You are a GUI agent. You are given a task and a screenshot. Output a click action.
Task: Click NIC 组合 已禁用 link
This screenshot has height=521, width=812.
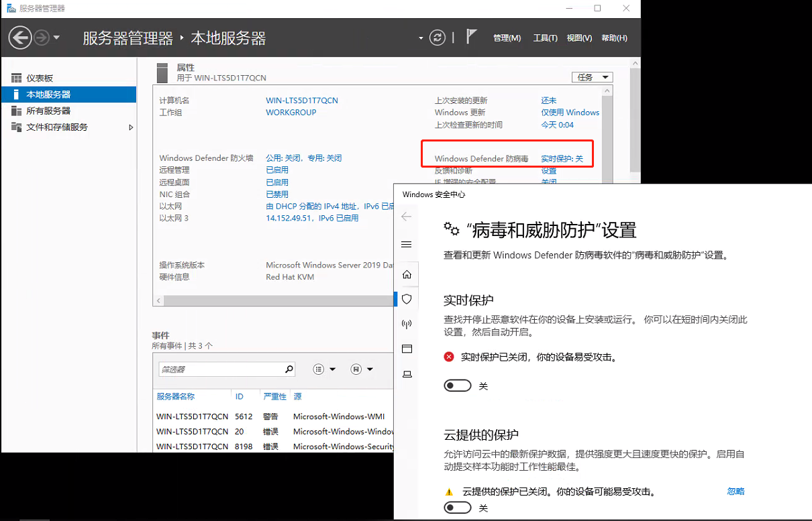[277, 194]
